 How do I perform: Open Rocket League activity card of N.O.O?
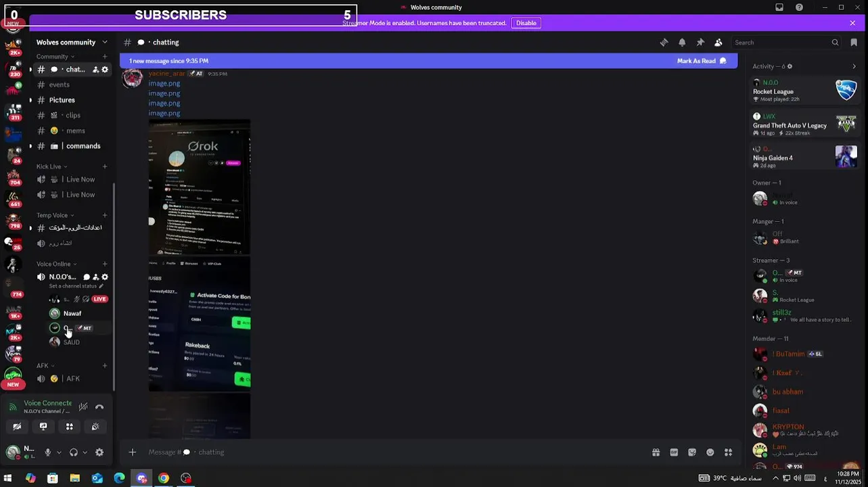click(805, 90)
